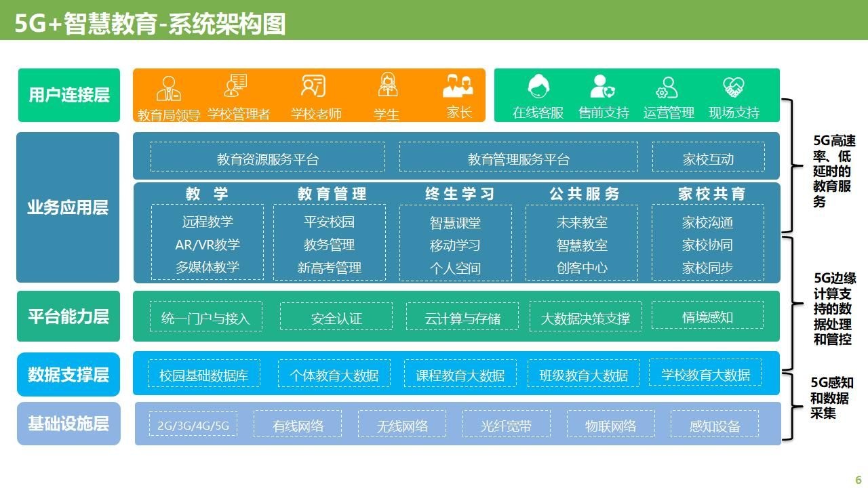Select the 光纤宽带 box
The width and height of the screenshot is (868, 488).
(507, 424)
